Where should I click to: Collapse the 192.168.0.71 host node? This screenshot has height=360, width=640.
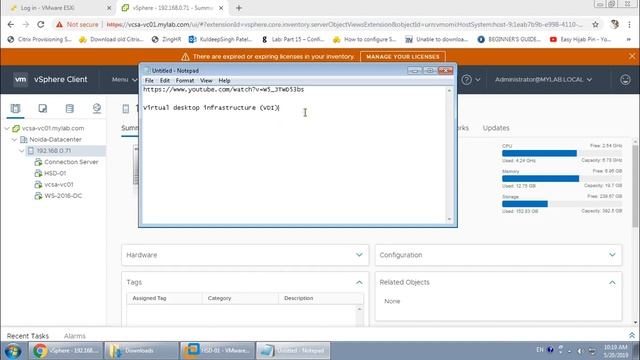[x=22, y=151]
